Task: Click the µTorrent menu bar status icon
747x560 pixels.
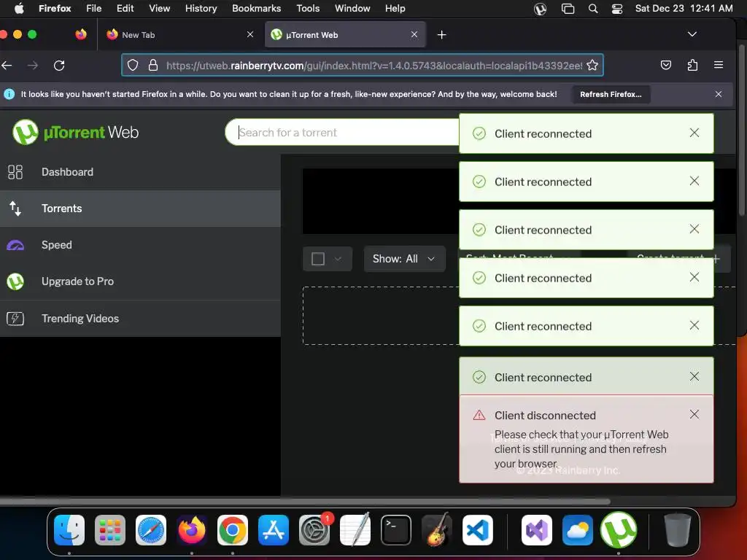Action: coord(540,9)
